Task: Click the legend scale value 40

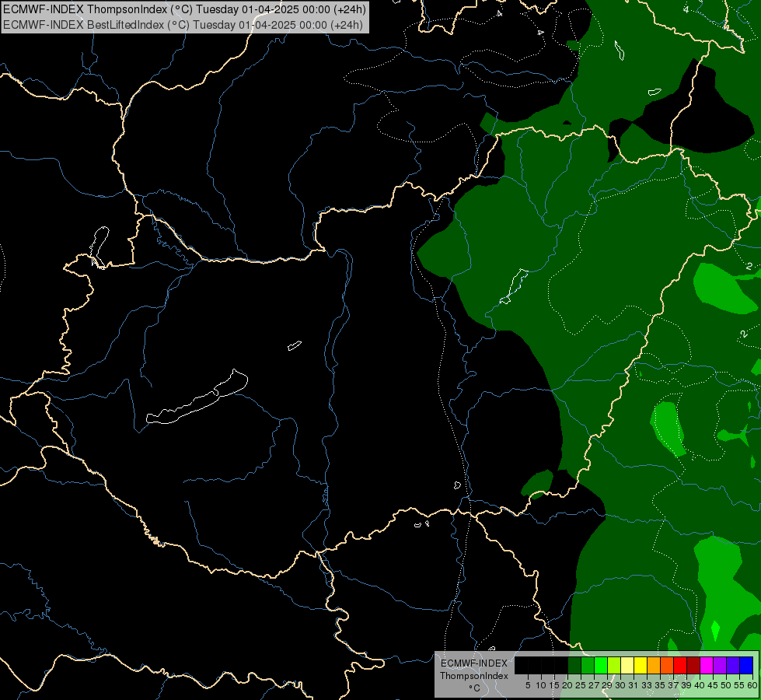Action: [x=700, y=685]
